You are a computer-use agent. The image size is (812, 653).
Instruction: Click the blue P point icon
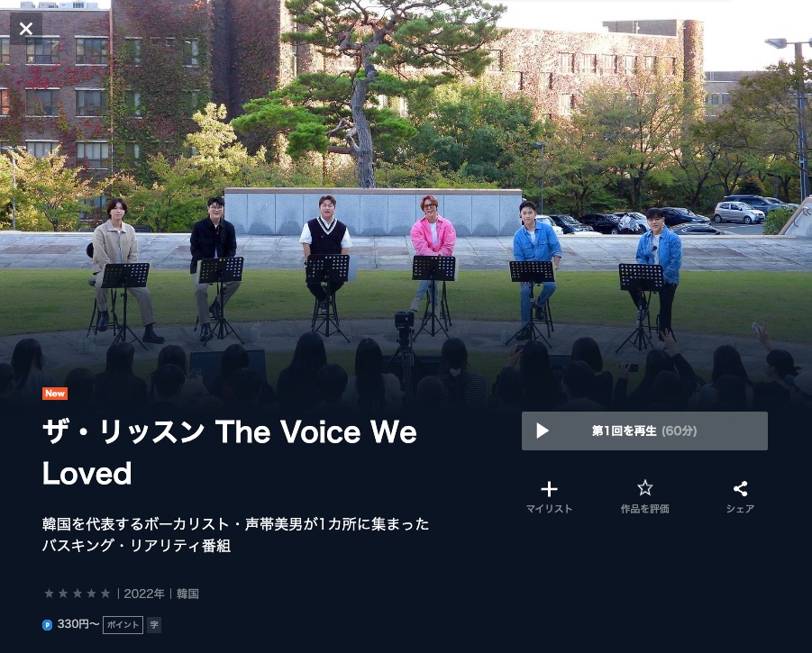47,625
